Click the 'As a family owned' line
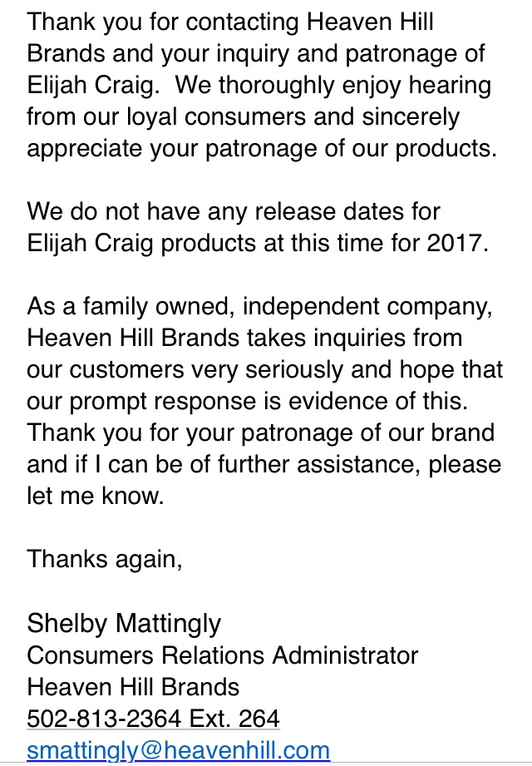 pos(259,306)
